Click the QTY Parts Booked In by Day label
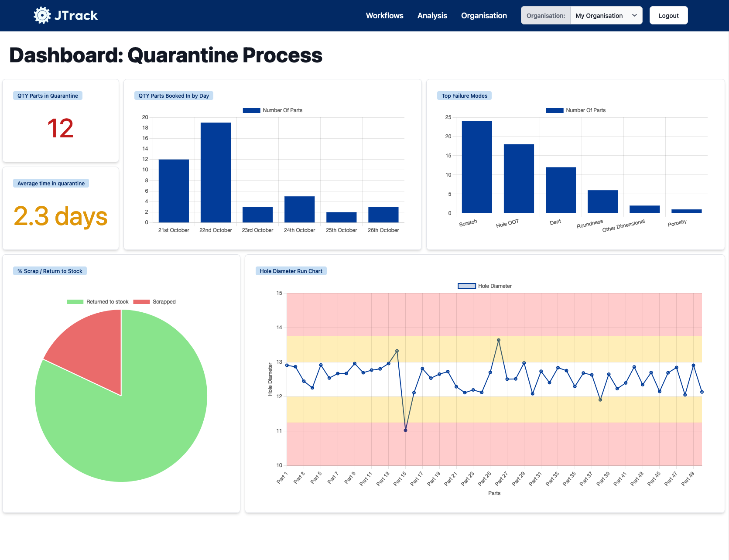This screenshot has width=729, height=560. click(x=174, y=96)
